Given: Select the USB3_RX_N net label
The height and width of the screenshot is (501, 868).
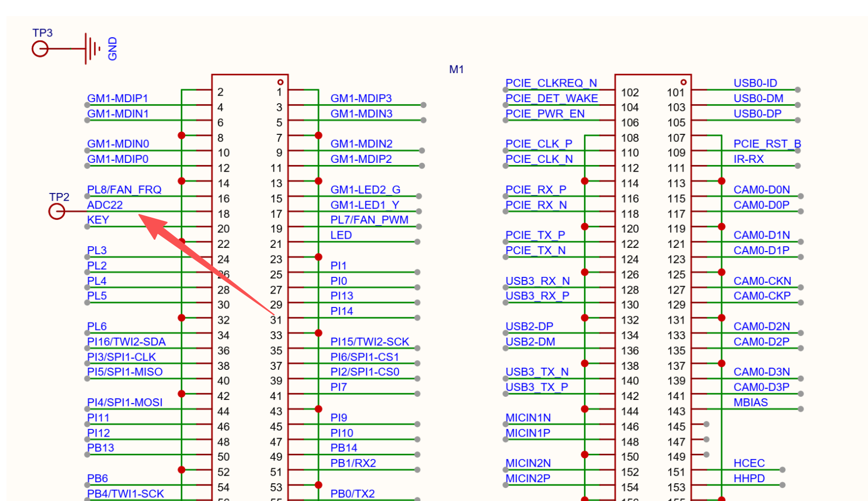Looking at the screenshot, I should pos(537,281).
